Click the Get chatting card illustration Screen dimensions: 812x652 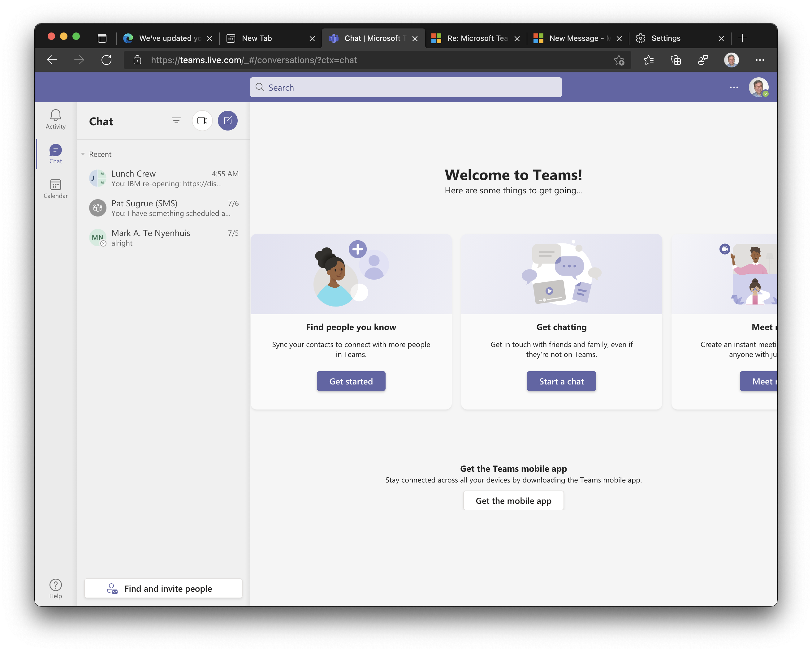pyautogui.click(x=561, y=274)
